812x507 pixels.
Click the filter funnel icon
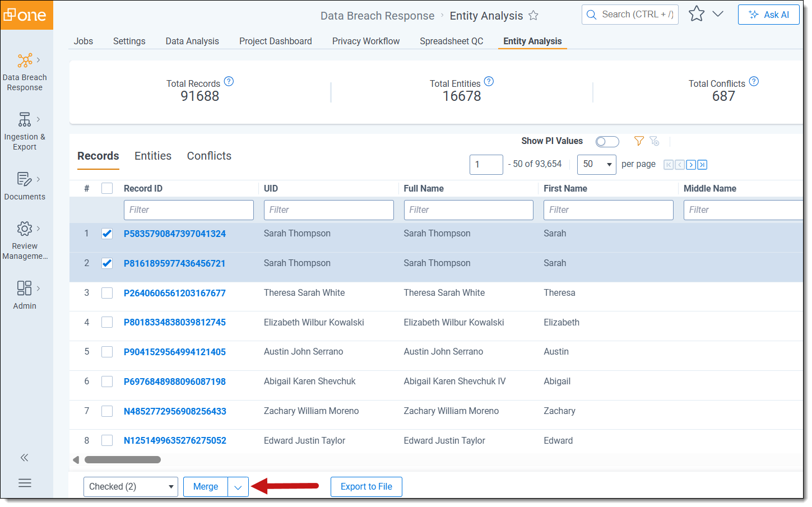[x=638, y=141]
